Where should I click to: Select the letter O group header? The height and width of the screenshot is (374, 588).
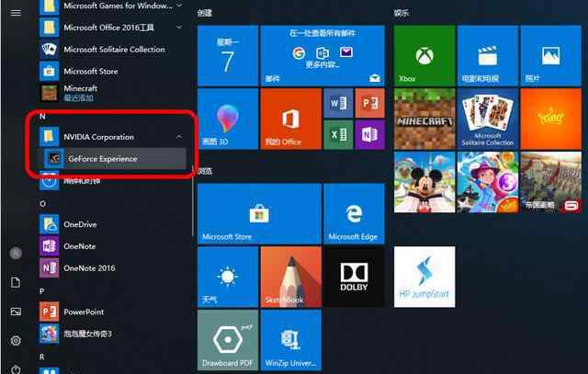pyautogui.click(x=42, y=204)
